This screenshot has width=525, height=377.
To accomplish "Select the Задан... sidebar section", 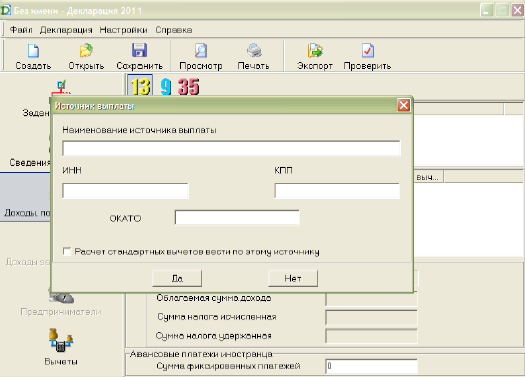I will pos(36,113).
